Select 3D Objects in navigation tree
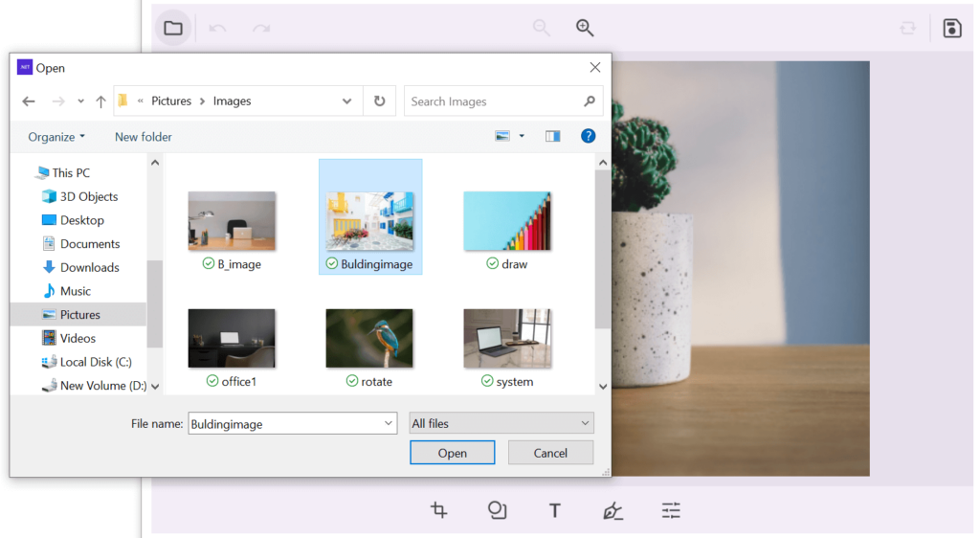 tap(79, 196)
